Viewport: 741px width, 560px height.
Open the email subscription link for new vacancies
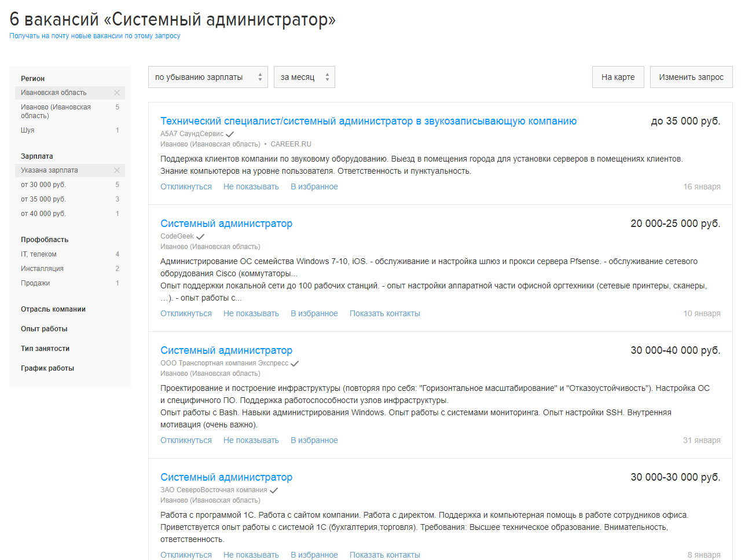click(95, 36)
